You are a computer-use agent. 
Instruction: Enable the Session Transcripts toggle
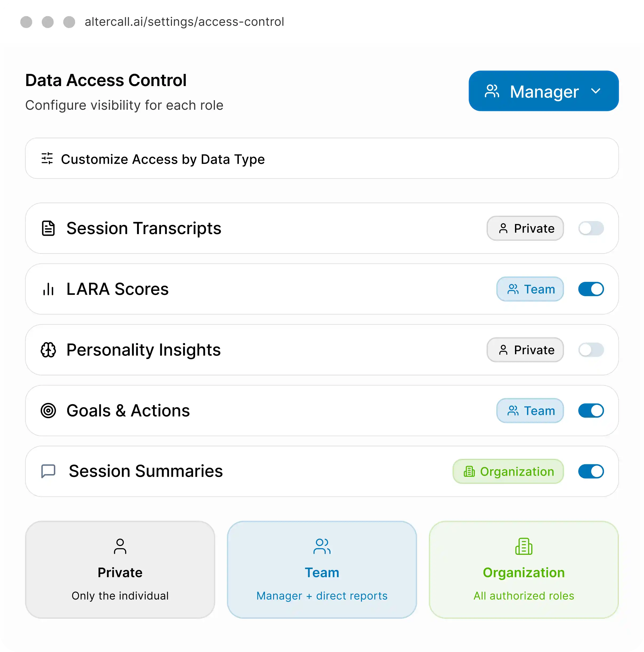pos(591,229)
